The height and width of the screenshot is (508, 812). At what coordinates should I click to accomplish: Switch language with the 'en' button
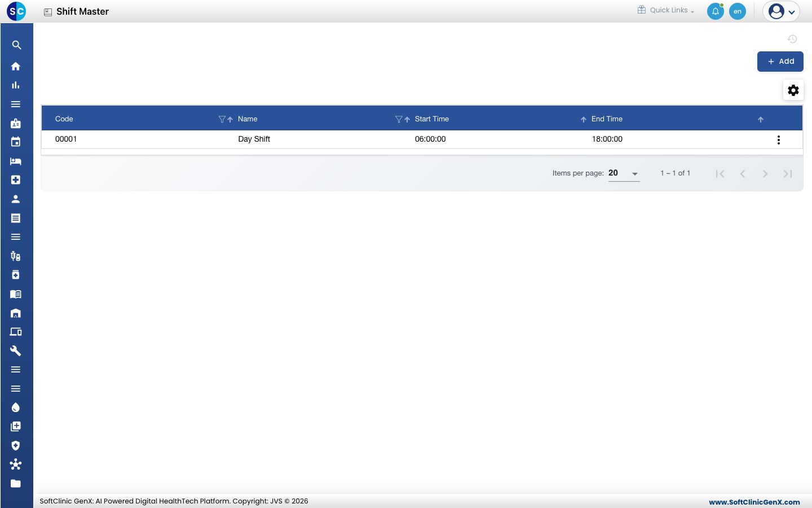pos(738,11)
